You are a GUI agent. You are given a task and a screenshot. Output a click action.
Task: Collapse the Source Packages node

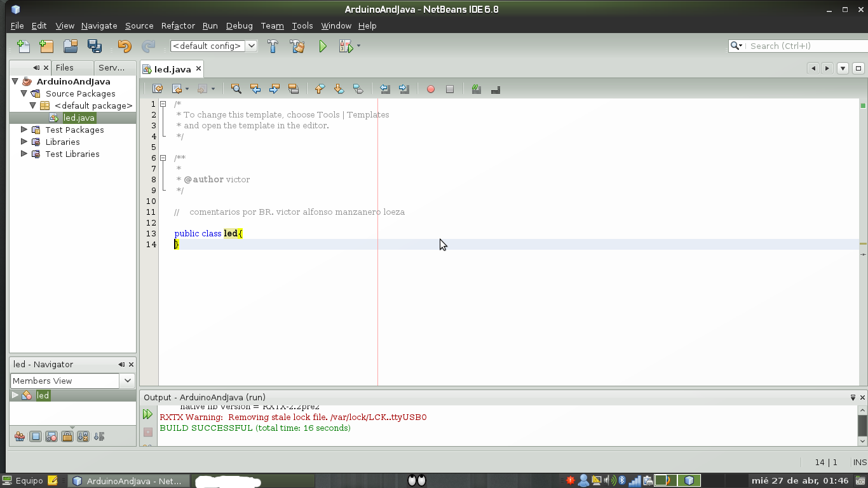[x=25, y=93]
